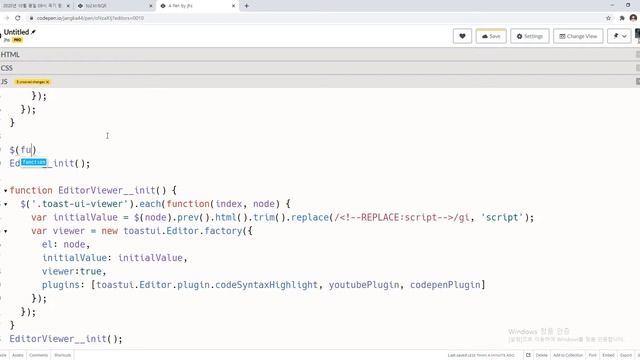The width and height of the screenshot is (640, 360).
Task: Collapse the HTML panel right edge control
Action: coord(638,54)
